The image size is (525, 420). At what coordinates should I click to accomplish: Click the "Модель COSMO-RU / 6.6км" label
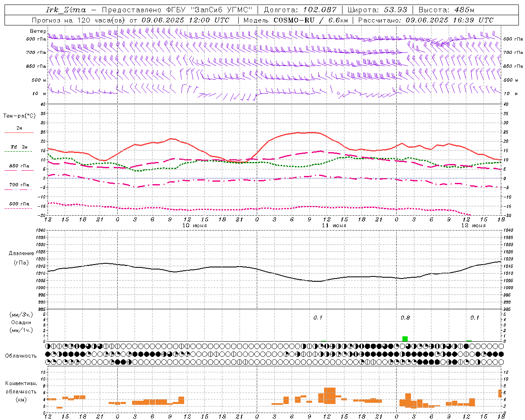tap(296, 20)
